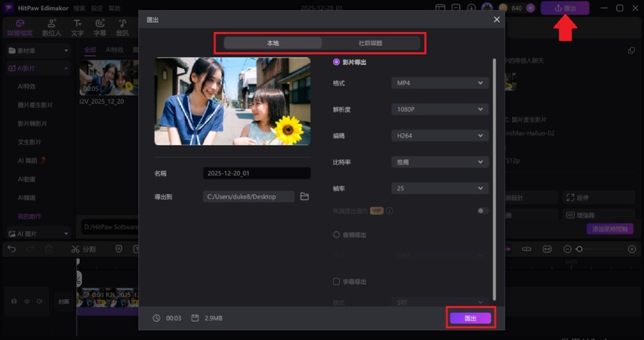
Task: Click the 封面 cover button on the timeline
Action: (63, 301)
